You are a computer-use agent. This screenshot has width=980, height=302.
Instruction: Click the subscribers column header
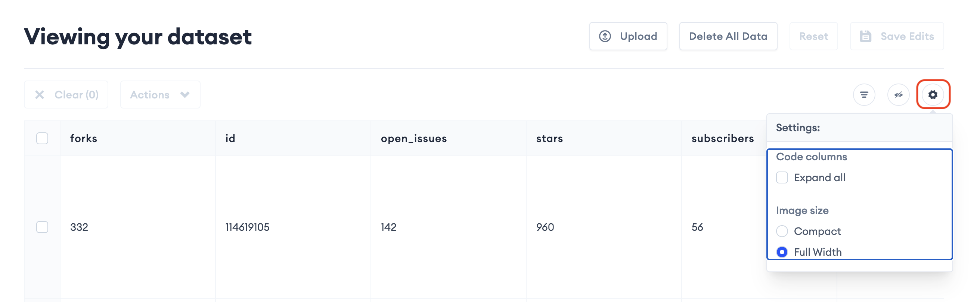722,138
